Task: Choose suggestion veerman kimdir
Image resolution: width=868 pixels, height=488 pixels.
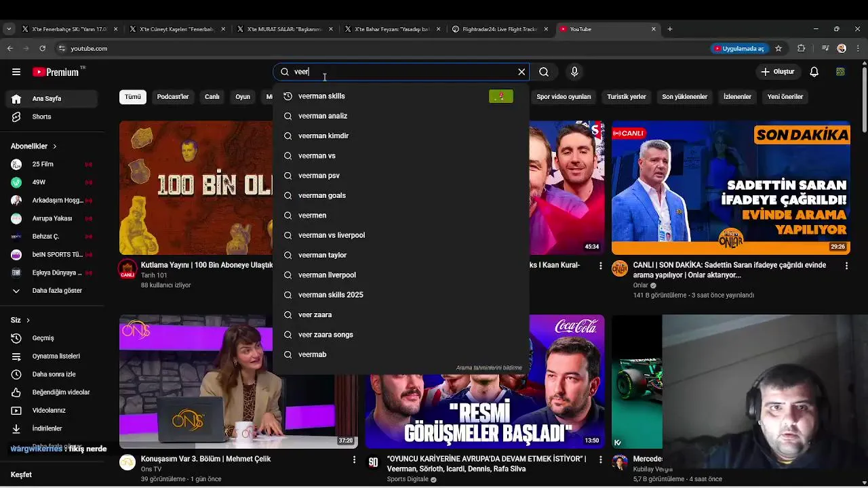Action: [x=400, y=136]
